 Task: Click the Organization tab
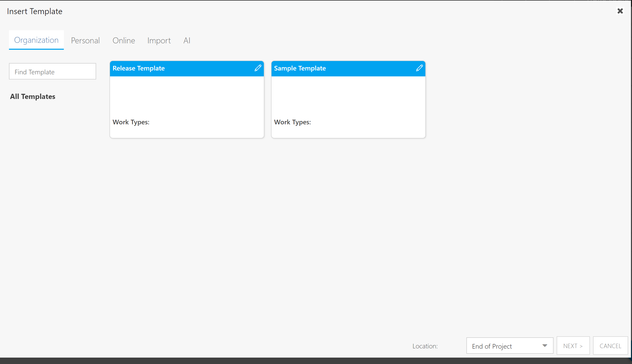pyautogui.click(x=36, y=40)
